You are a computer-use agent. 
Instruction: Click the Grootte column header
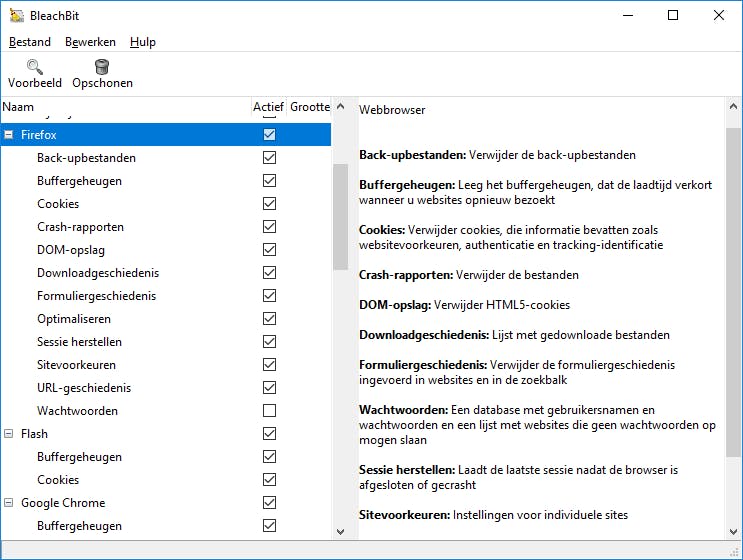(x=309, y=107)
